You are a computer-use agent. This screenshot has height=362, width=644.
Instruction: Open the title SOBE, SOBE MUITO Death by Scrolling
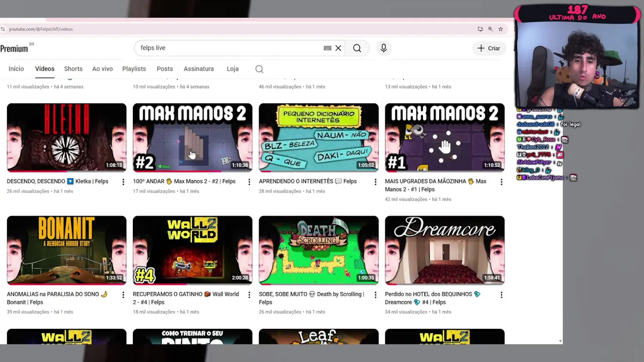(x=311, y=298)
